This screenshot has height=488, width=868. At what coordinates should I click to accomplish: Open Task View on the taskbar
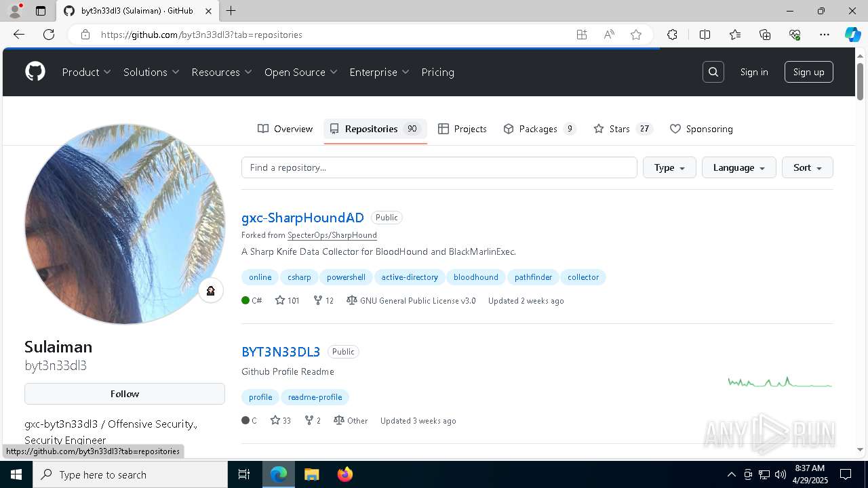click(244, 474)
